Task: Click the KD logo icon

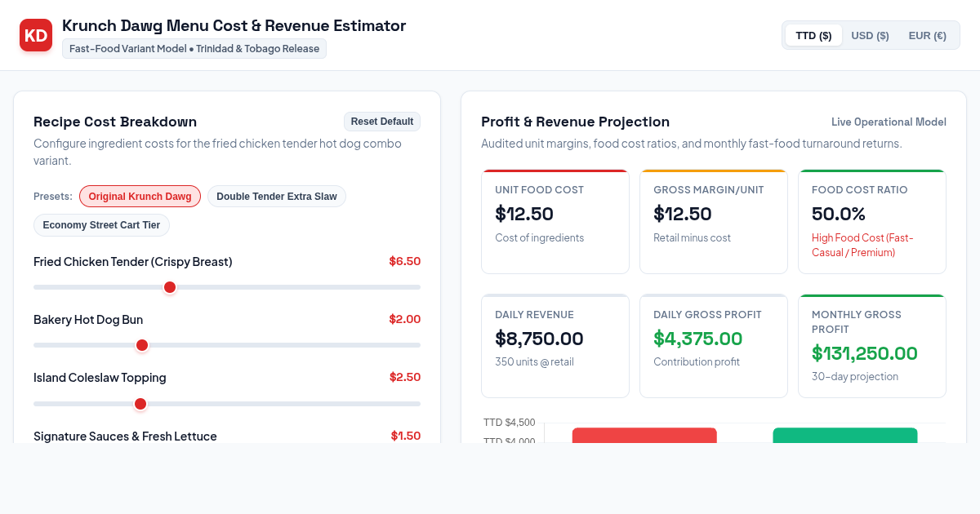Action: click(36, 35)
